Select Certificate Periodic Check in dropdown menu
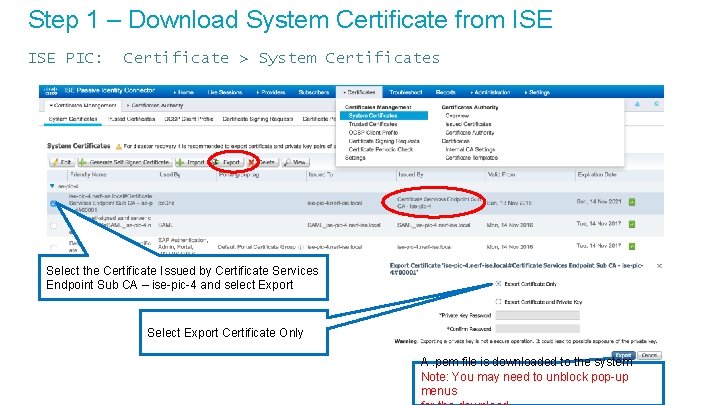 pos(381,149)
